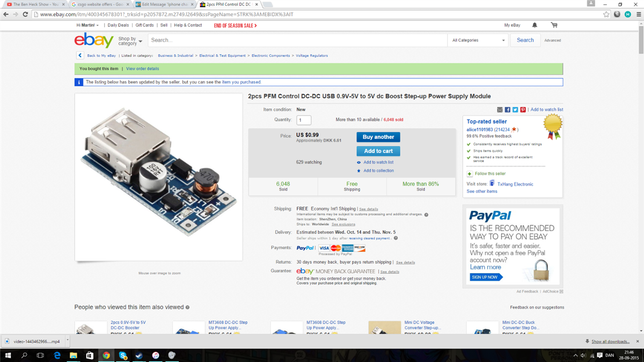
Task: Add to watch list below the price
Action: point(378,162)
